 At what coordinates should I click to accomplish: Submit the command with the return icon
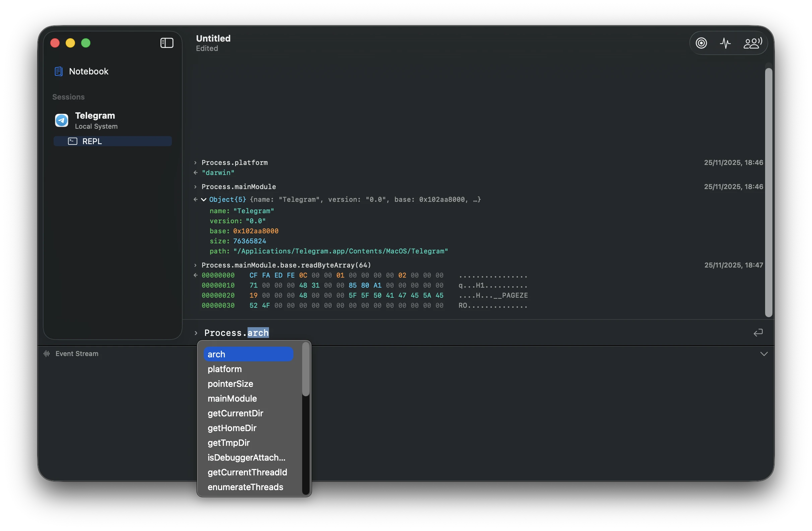[758, 333]
